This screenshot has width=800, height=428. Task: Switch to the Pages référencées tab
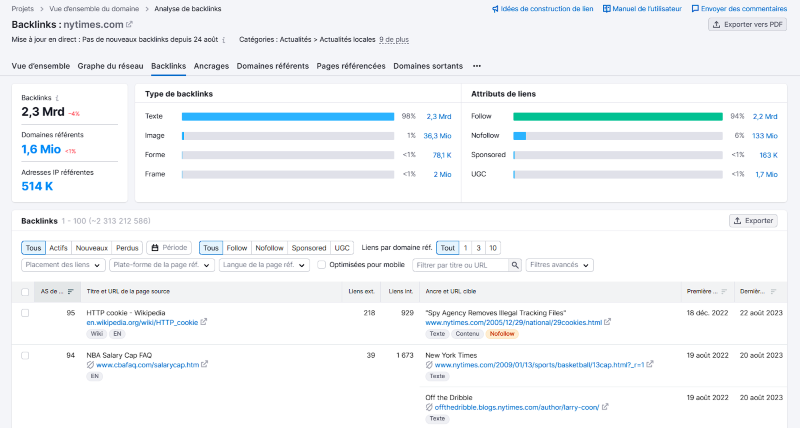point(351,66)
